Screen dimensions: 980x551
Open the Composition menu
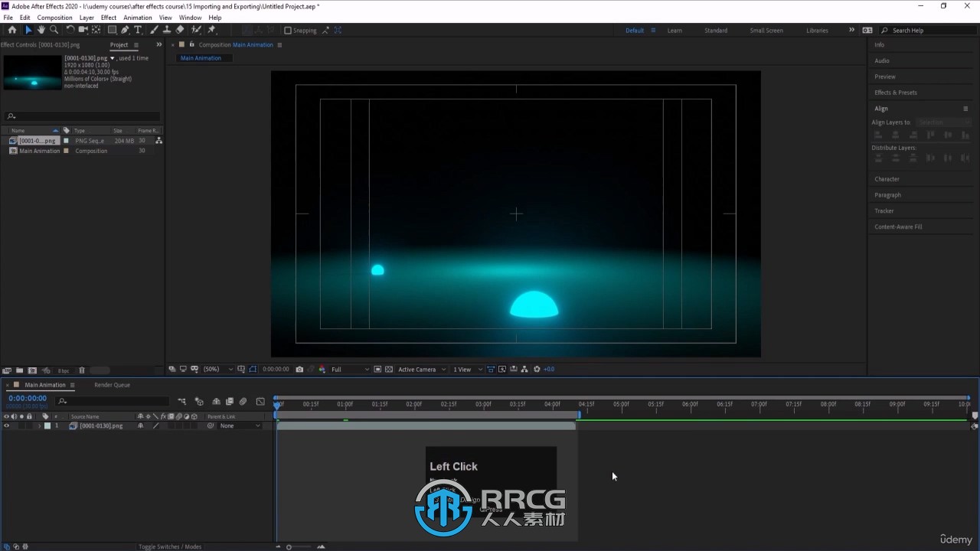click(55, 18)
